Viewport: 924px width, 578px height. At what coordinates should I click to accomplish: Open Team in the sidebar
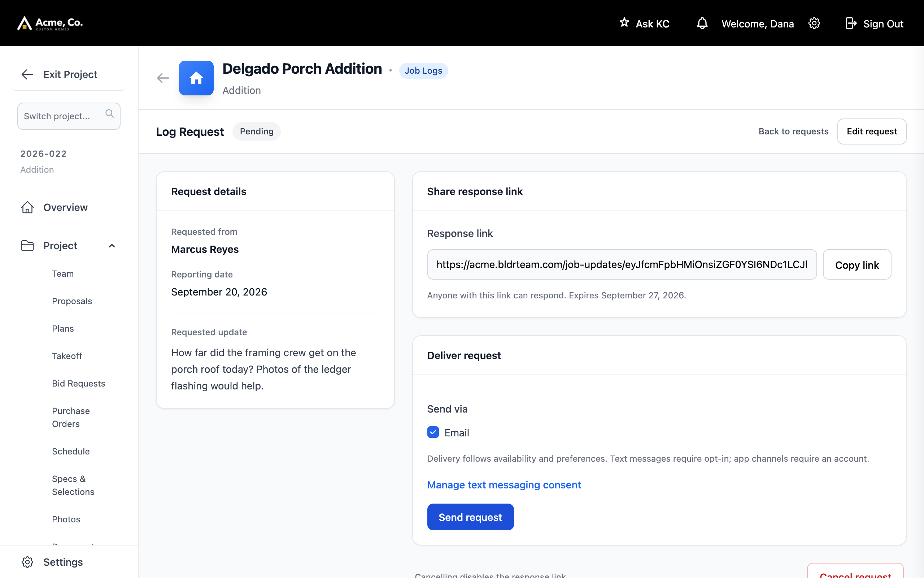pos(63,274)
